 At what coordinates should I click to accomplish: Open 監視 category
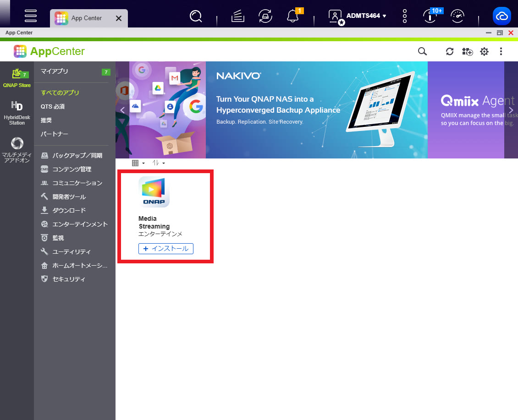click(52, 238)
